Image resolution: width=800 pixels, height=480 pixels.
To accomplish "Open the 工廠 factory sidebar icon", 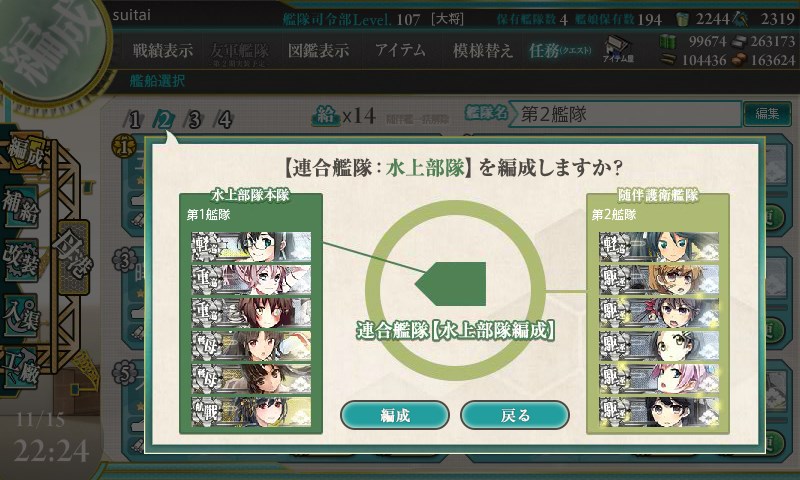I will [x=21, y=368].
